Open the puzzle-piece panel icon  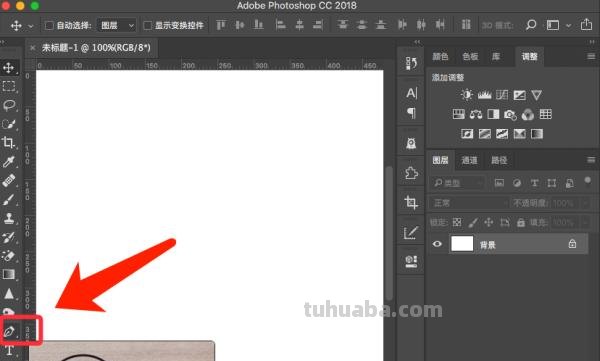tap(411, 173)
